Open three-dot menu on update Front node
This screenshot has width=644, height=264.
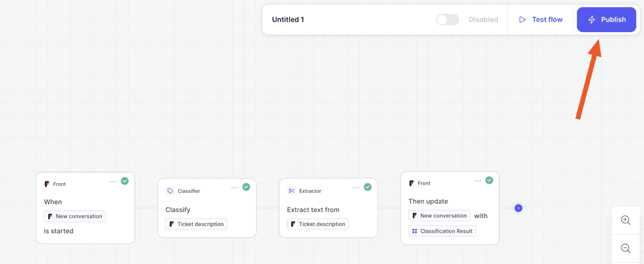pos(477,181)
